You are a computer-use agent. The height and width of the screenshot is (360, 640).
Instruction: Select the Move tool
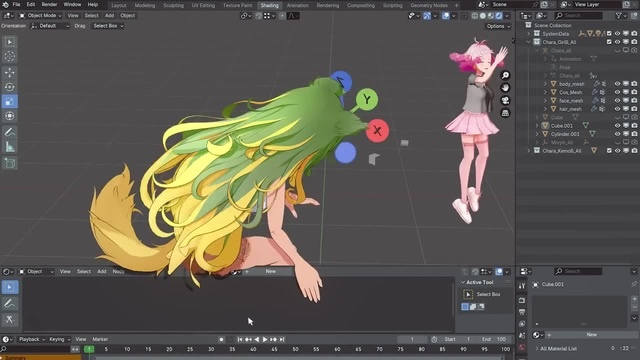click(x=10, y=72)
